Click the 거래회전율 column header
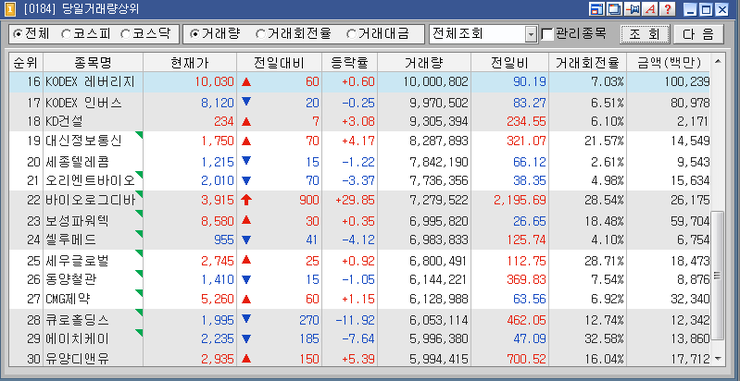Image resolution: width=740 pixels, height=381 pixels. (x=588, y=62)
